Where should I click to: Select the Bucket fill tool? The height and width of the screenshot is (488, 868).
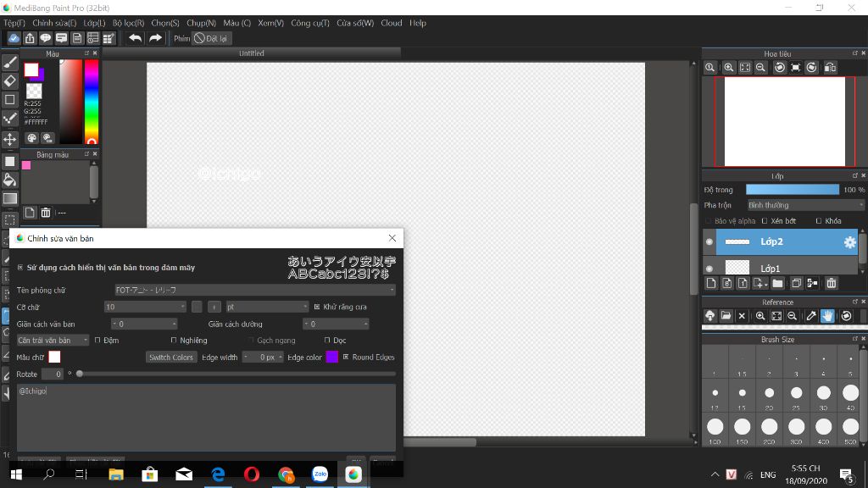[x=10, y=180]
